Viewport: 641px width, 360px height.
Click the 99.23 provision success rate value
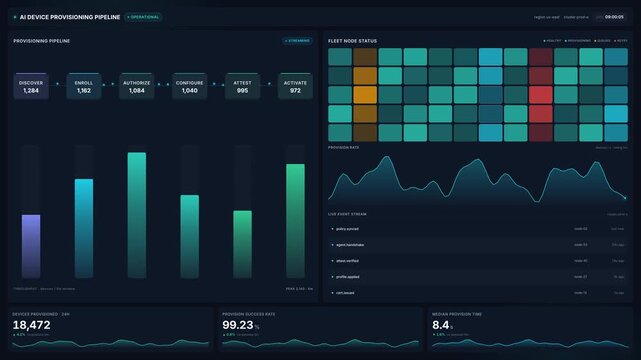click(238, 325)
